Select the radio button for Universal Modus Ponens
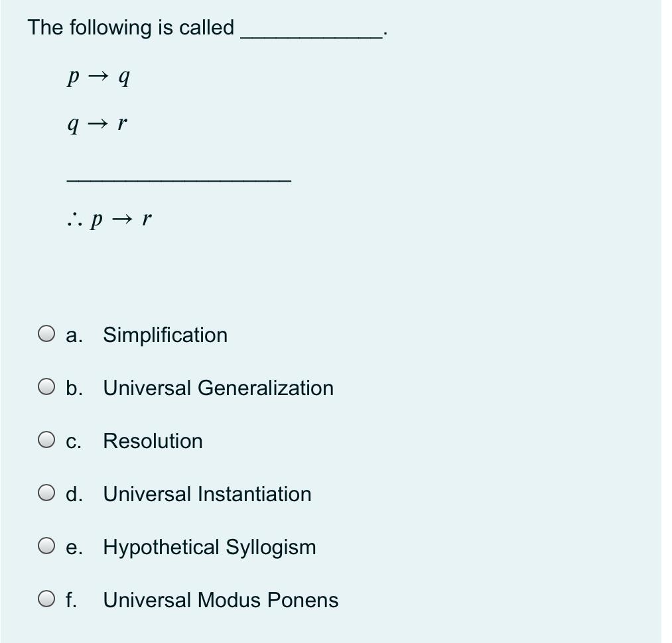672x643 pixels. coord(46,599)
